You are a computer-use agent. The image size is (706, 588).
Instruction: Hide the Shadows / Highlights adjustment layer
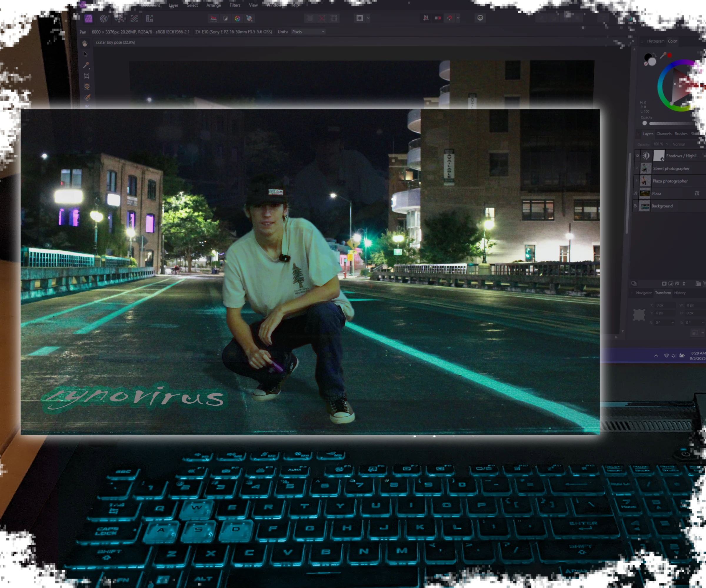point(637,155)
